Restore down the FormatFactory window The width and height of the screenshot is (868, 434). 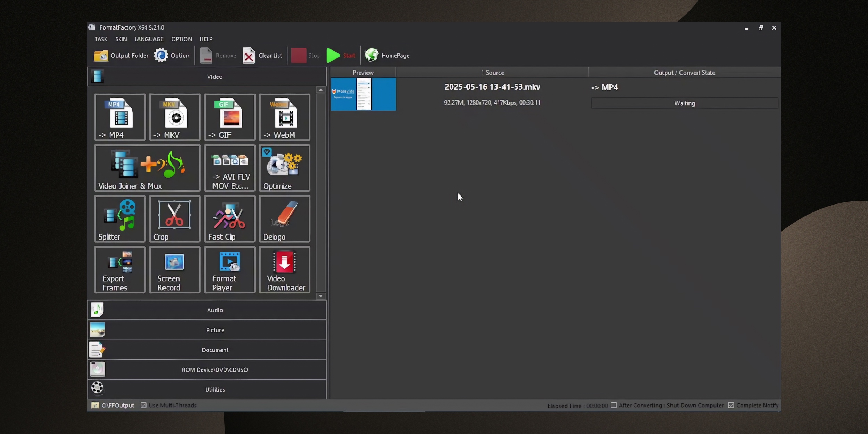point(761,28)
